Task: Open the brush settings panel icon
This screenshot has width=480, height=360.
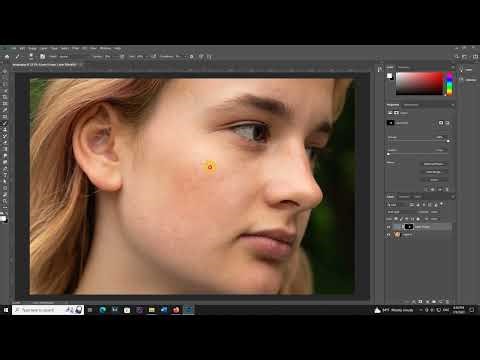Action: point(42,57)
